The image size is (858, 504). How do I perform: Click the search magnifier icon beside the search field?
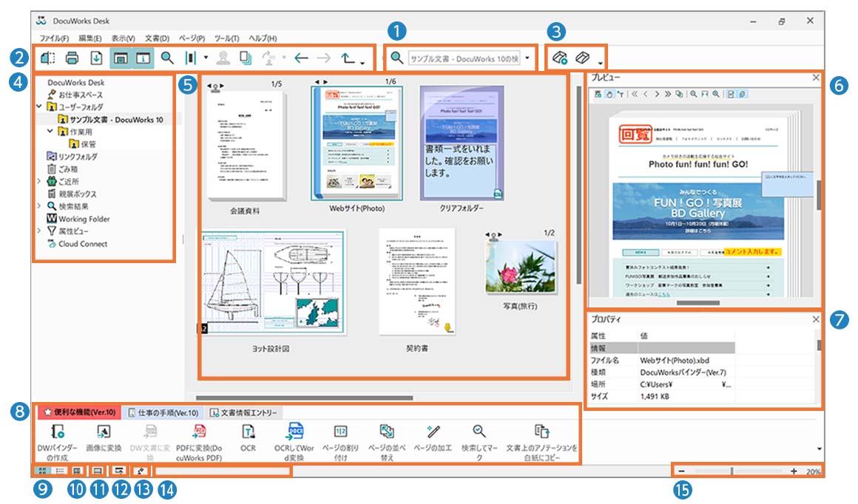click(396, 58)
